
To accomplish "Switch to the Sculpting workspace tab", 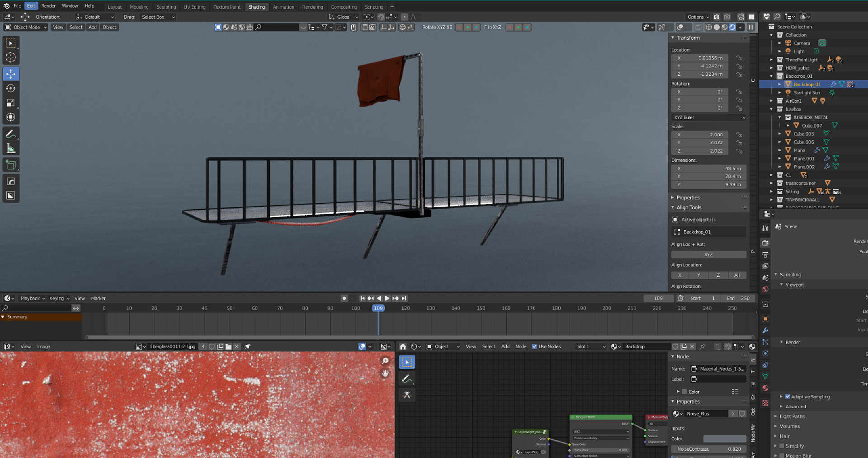I will (166, 7).
